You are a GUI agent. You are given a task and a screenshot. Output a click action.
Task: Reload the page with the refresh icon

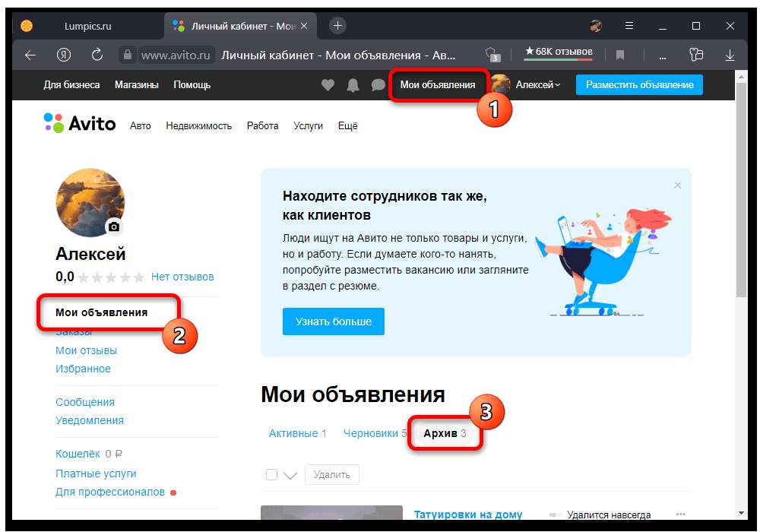(97, 55)
